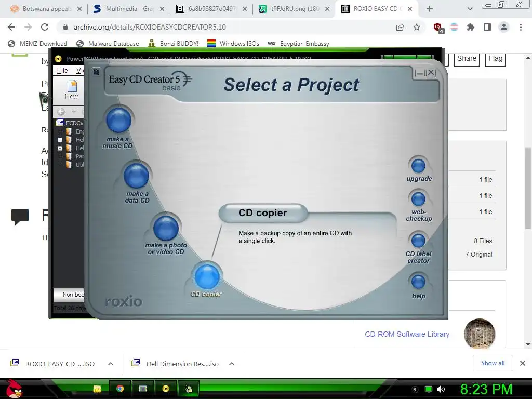Expand the second Hel folder in PowerISO tree
Viewport: 532px width, 399px height.
60,148
